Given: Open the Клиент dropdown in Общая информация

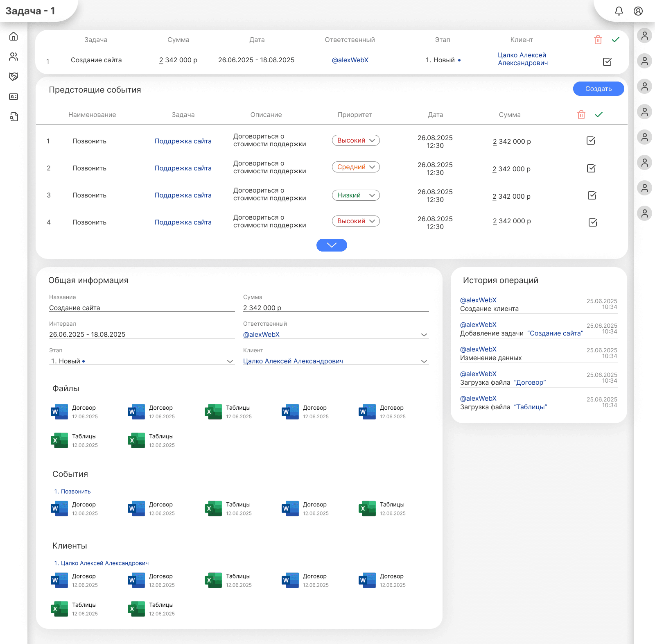Looking at the screenshot, I should (424, 361).
